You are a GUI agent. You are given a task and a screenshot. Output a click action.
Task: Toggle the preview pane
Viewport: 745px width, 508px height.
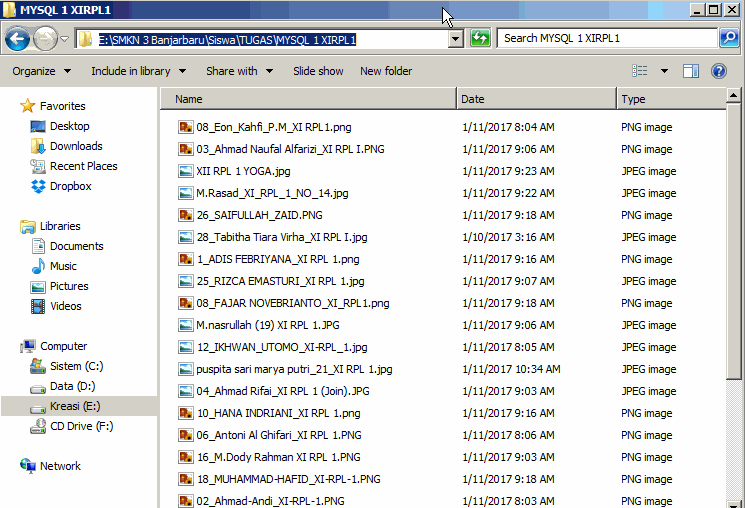pyautogui.click(x=691, y=71)
